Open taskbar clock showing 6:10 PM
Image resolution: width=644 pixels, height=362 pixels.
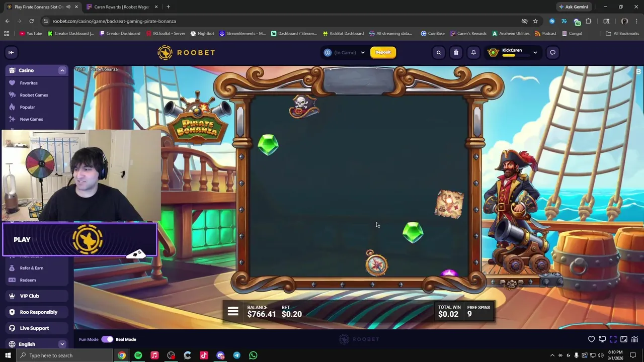point(615,355)
